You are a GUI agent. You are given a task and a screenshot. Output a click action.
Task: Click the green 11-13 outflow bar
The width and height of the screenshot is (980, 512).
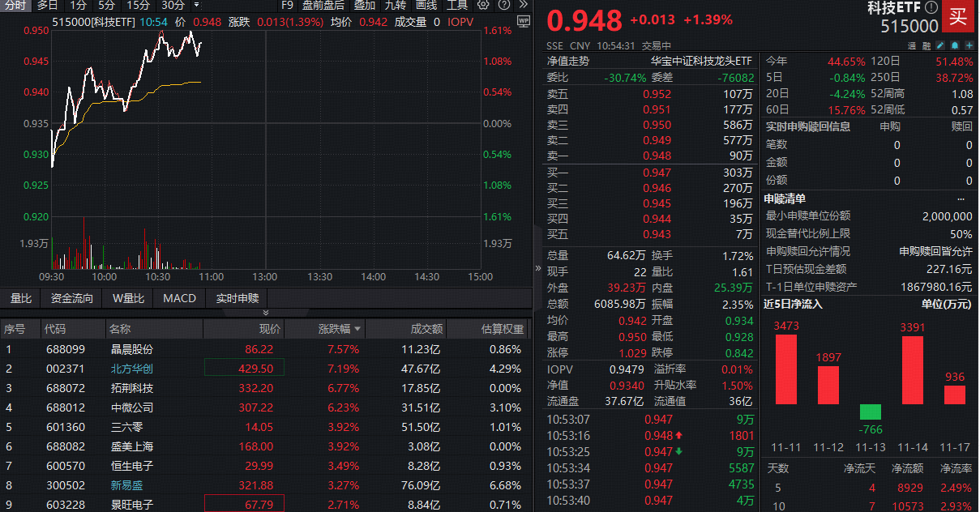pos(871,412)
